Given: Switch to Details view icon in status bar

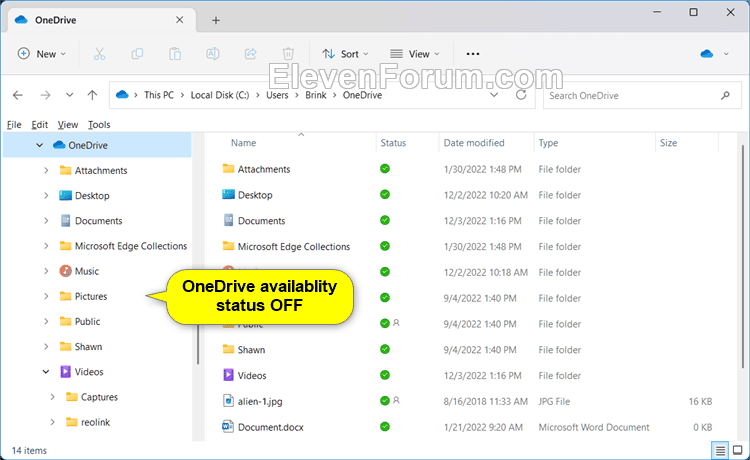Looking at the screenshot, I should click(x=720, y=450).
